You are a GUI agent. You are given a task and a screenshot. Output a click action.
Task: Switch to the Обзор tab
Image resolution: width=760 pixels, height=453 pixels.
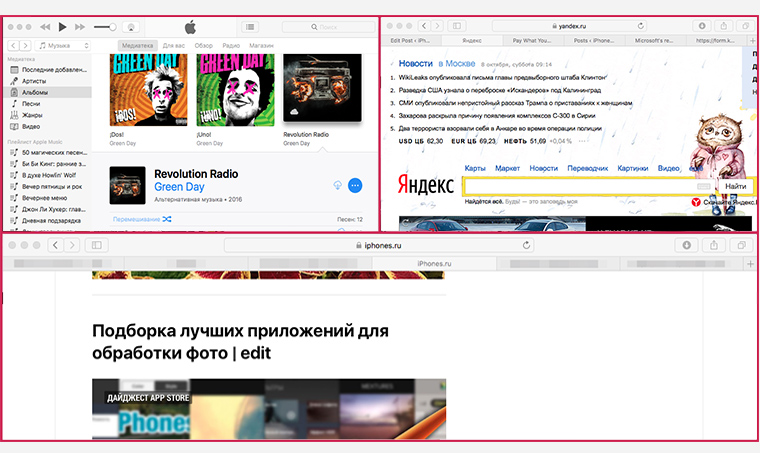pos(204,46)
